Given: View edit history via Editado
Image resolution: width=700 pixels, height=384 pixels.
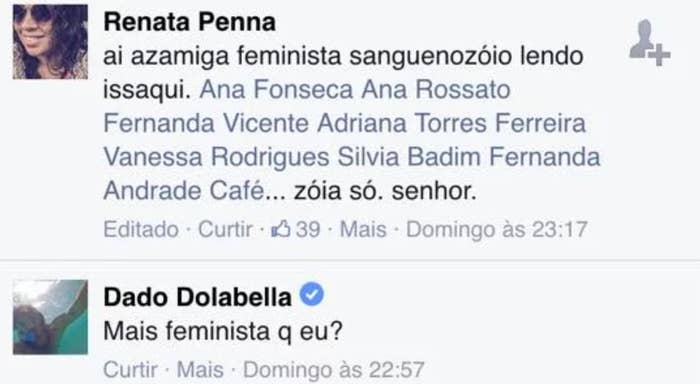Looking at the screenshot, I should (141, 230).
